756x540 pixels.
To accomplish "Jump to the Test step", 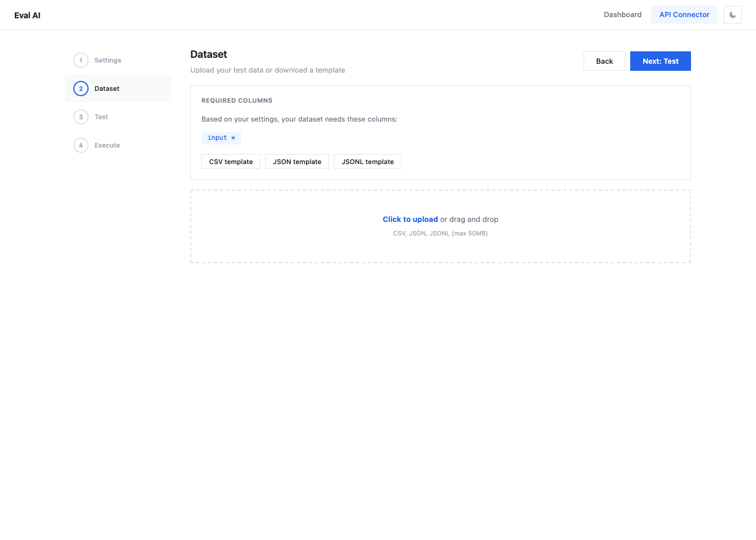I will [x=101, y=117].
